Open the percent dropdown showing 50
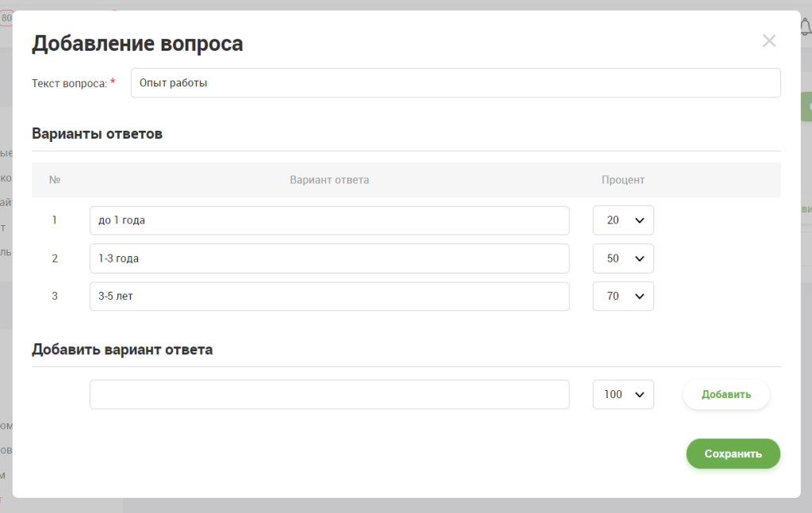Viewport: 812px width, 513px height. (623, 258)
